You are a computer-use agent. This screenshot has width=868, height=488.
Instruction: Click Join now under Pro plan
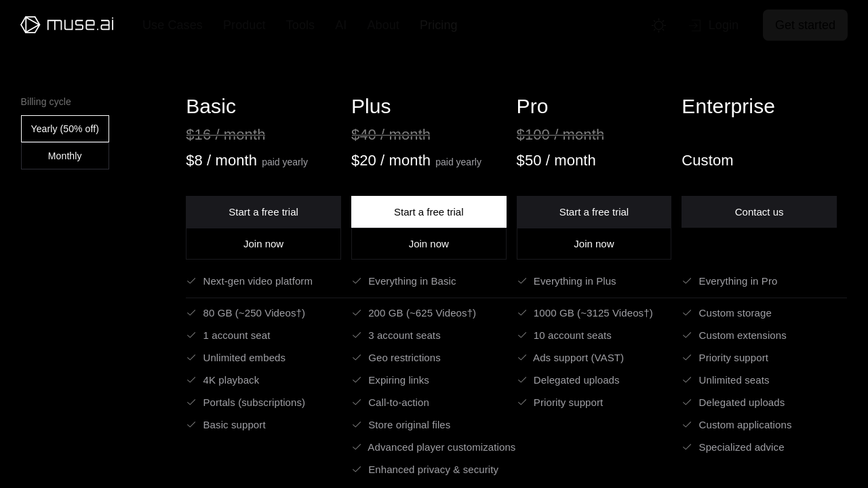click(593, 244)
